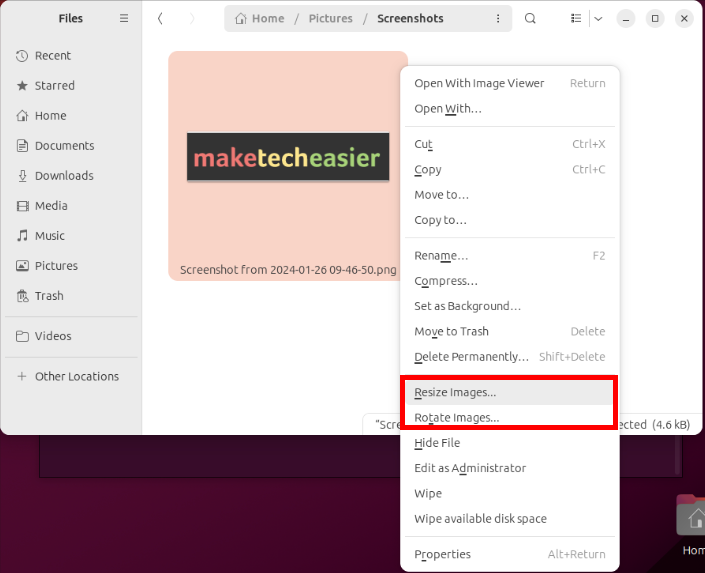The width and height of the screenshot is (705, 573).
Task: Choose Copy to… in context menu
Action: tap(509, 219)
